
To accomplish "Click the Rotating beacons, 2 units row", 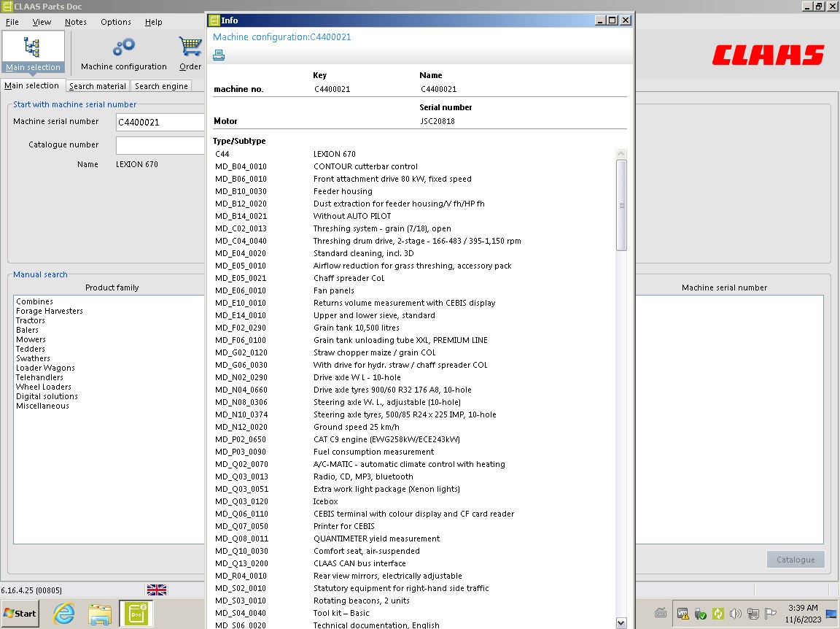I will pyautogui.click(x=414, y=601).
